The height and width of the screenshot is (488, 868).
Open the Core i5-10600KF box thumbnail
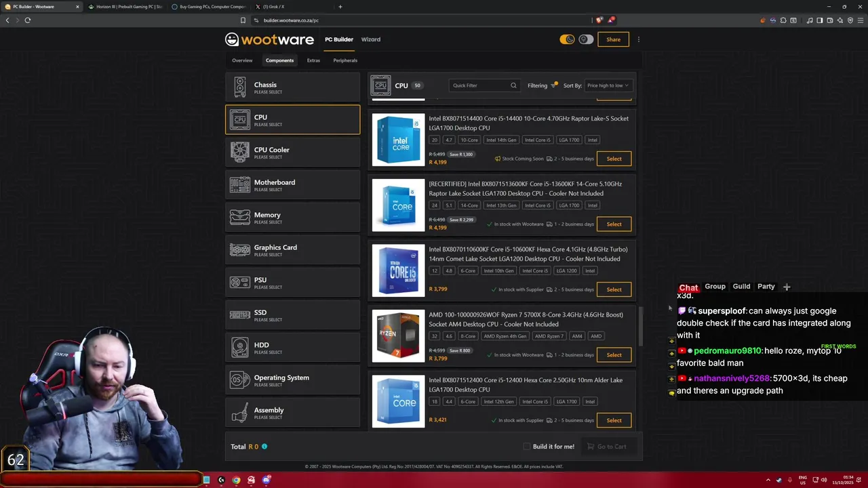tap(398, 270)
